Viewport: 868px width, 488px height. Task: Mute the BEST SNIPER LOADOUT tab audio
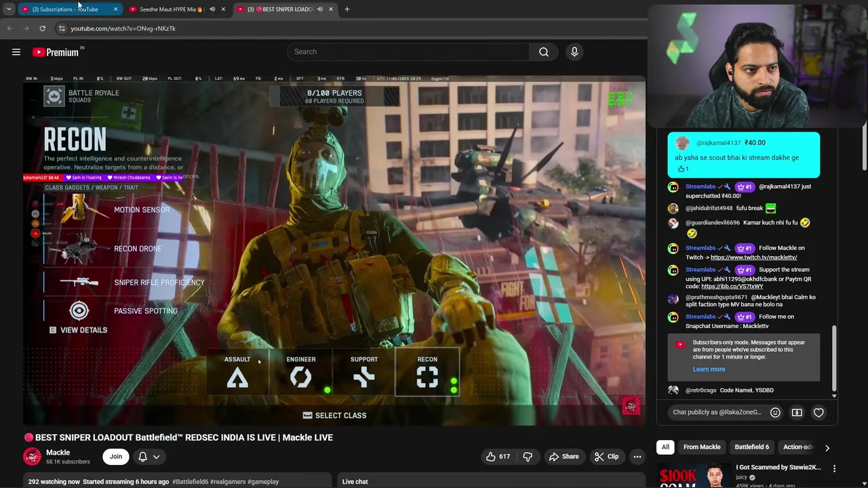(319, 9)
